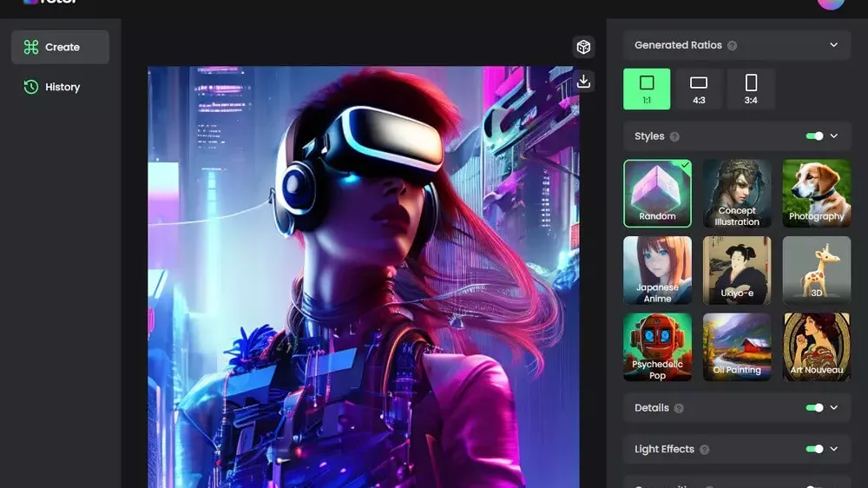This screenshot has height=488, width=868.
Task: Choose the Photography style
Action: 817,194
